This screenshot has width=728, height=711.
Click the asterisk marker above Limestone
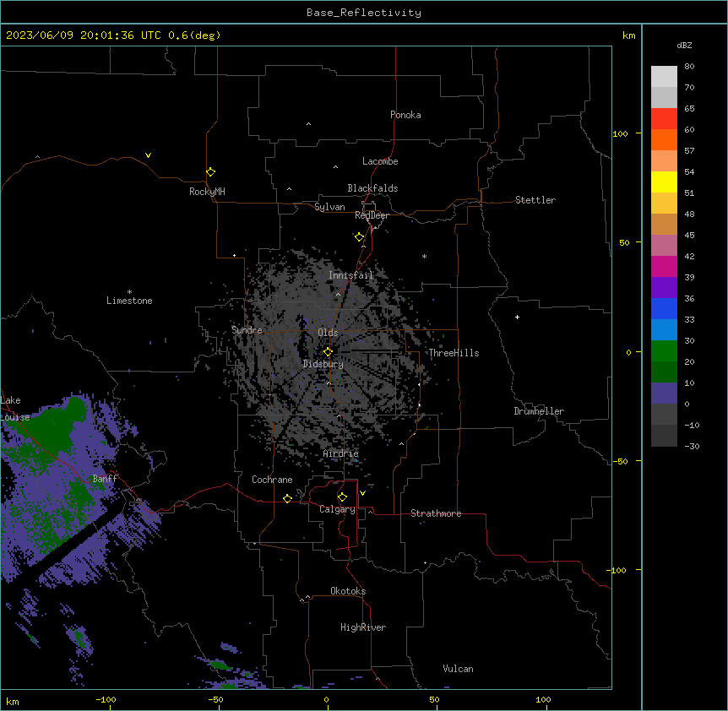[x=129, y=292]
